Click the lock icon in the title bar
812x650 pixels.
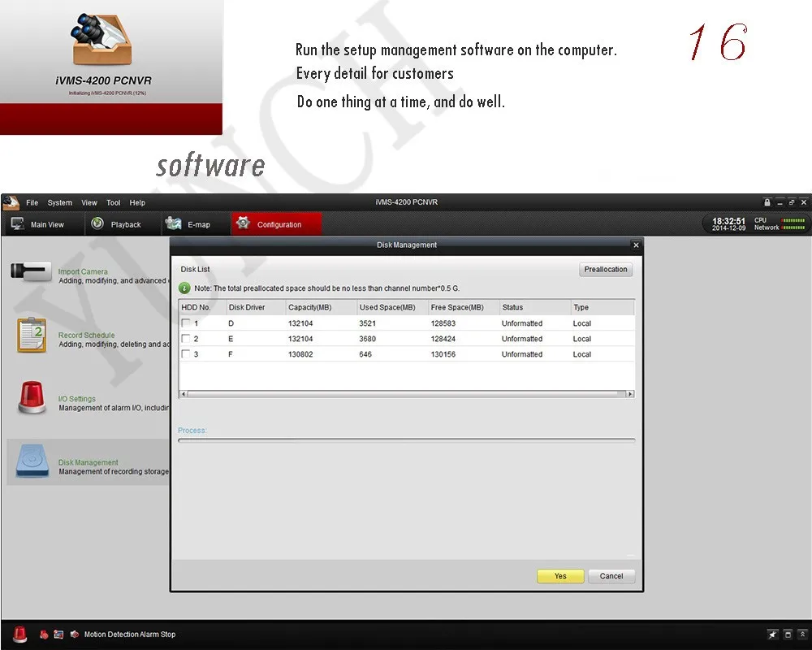(767, 202)
